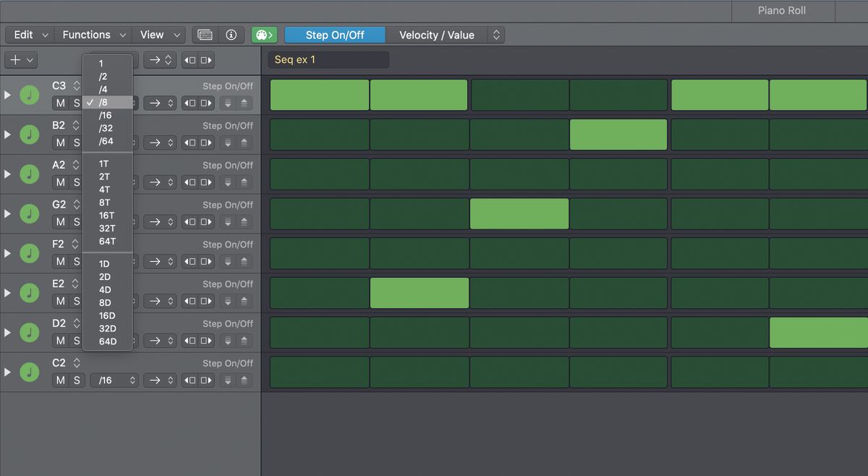The height and width of the screenshot is (476, 868).
Task: Expand the D2 row with its triangle
Action: tap(7, 331)
